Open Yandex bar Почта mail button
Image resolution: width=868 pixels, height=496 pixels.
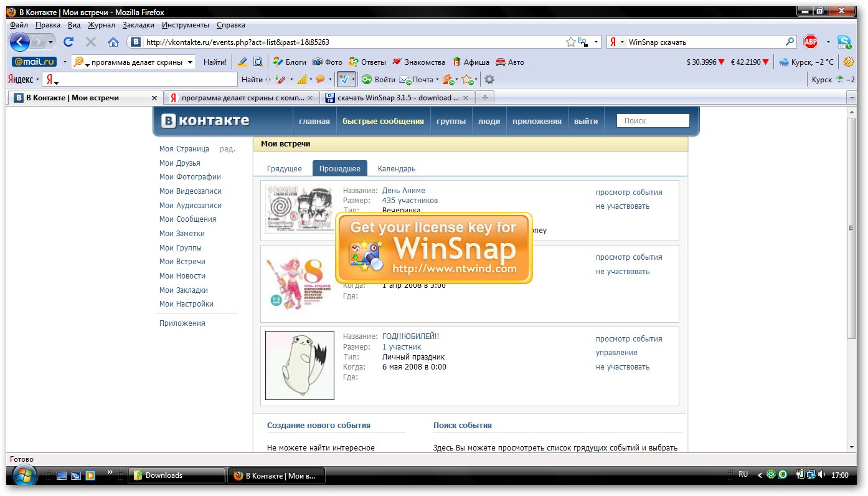pyautogui.click(x=417, y=79)
